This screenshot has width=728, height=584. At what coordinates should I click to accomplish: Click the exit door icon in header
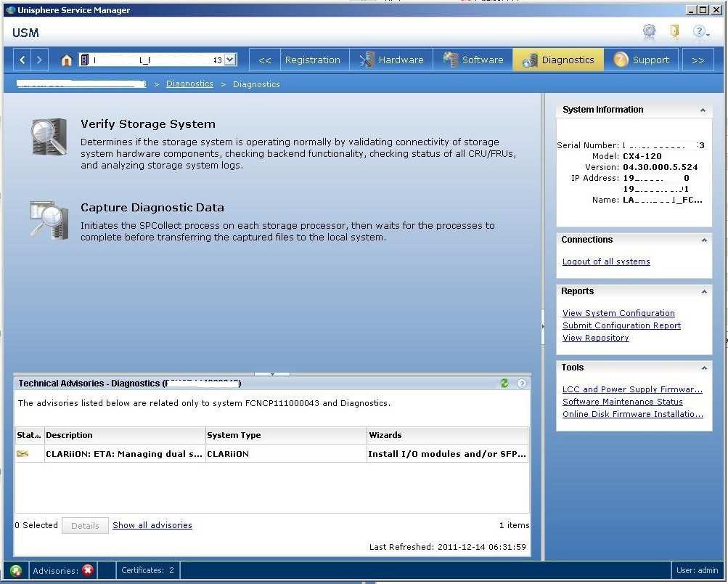tap(674, 31)
